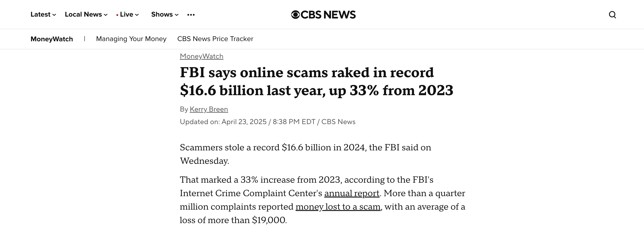Click the red Live indicator dot

117,15
